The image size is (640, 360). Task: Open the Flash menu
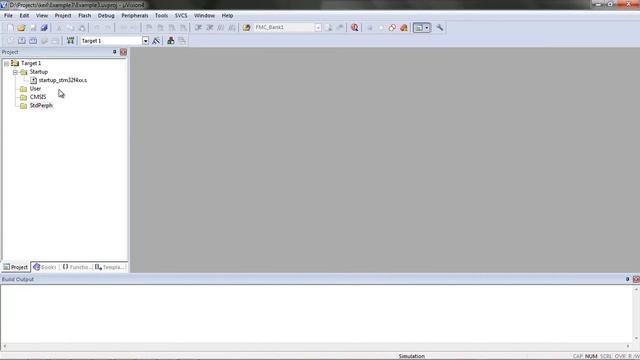click(x=84, y=16)
